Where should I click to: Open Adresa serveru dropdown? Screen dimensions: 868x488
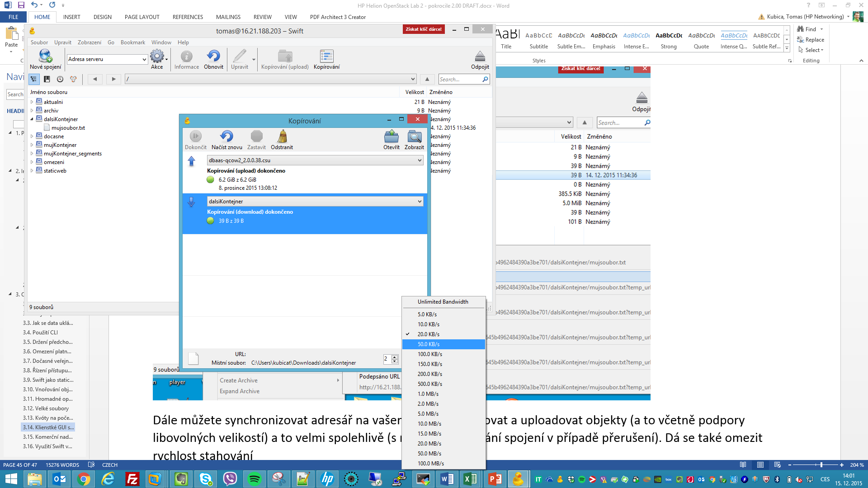coord(144,59)
